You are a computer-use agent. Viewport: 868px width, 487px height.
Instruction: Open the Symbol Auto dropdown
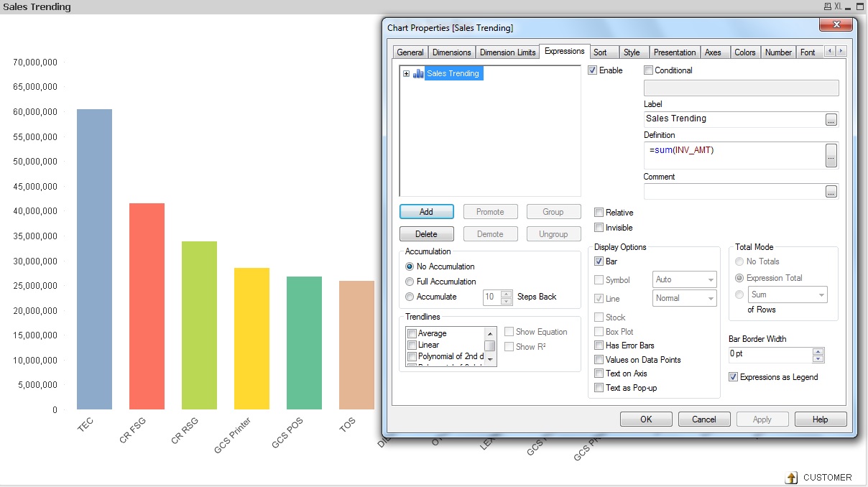click(684, 280)
